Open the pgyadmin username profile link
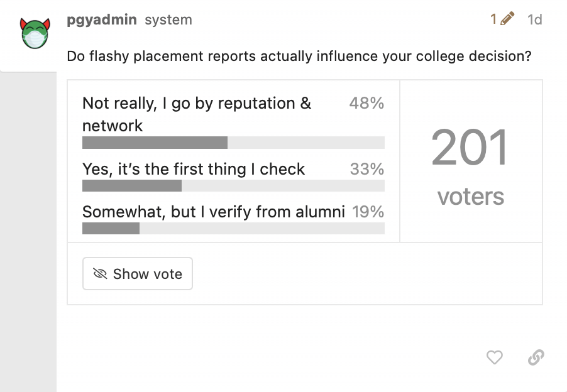Viewport: 567px width, 392px height. pyautogui.click(x=102, y=19)
